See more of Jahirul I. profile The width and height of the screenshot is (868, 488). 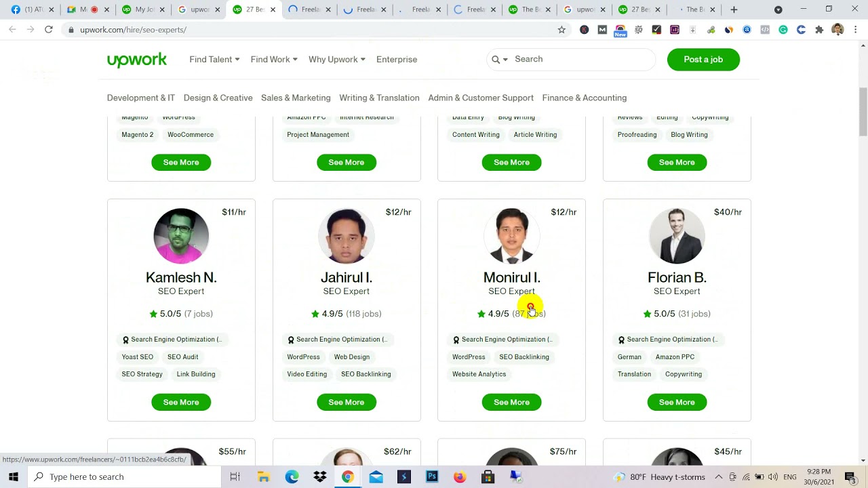[347, 403]
